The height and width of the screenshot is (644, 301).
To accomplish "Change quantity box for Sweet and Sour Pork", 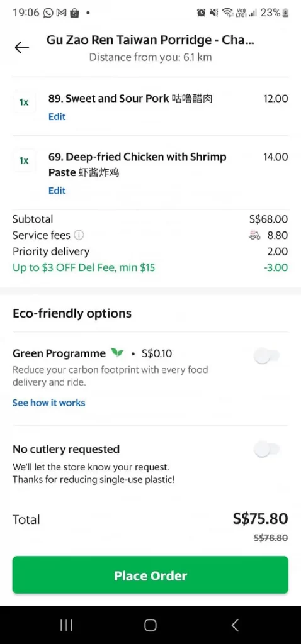I will click(25, 103).
